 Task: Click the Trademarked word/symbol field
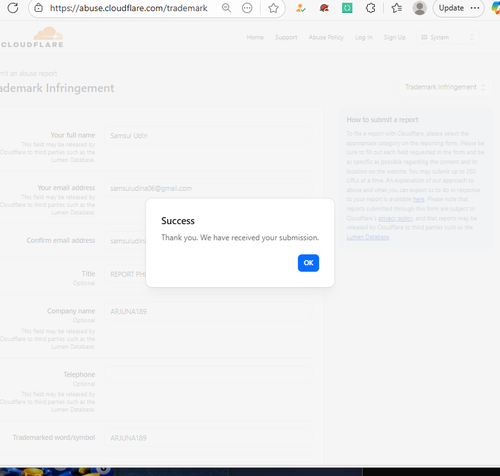(208, 438)
